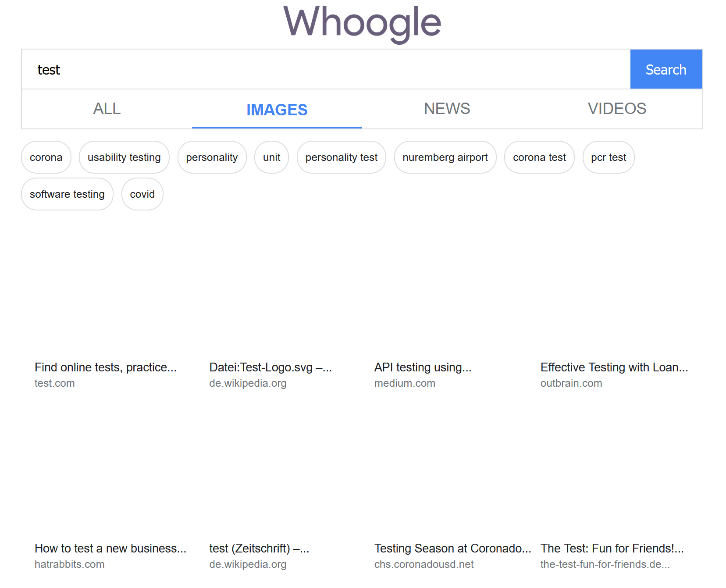The image size is (726, 588).
Task: Click the the-test-fun-for-friends.de source link
Action: [x=605, y=564]
